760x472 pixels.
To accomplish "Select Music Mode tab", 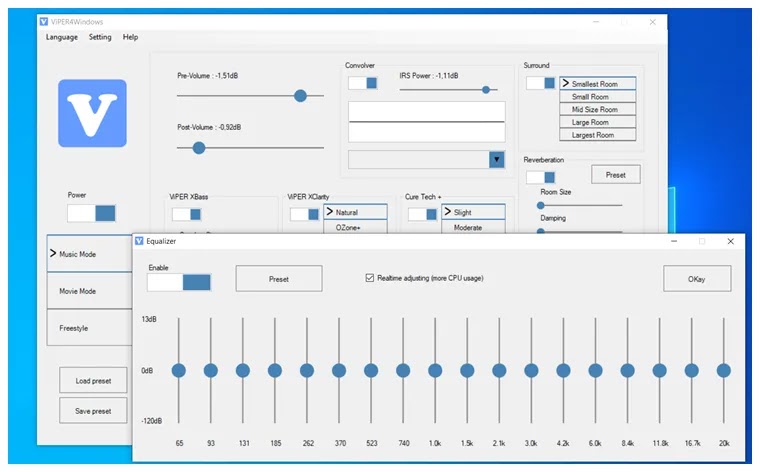I will pyautogui.click(x=90, y=254).
